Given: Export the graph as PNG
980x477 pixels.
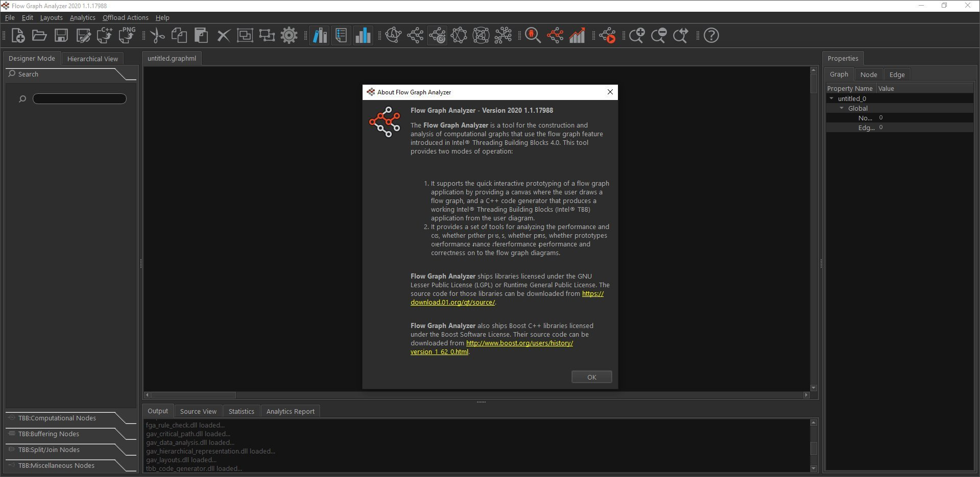Looking at the screenshot, I should pyautogui.click(x=126, y=35).
